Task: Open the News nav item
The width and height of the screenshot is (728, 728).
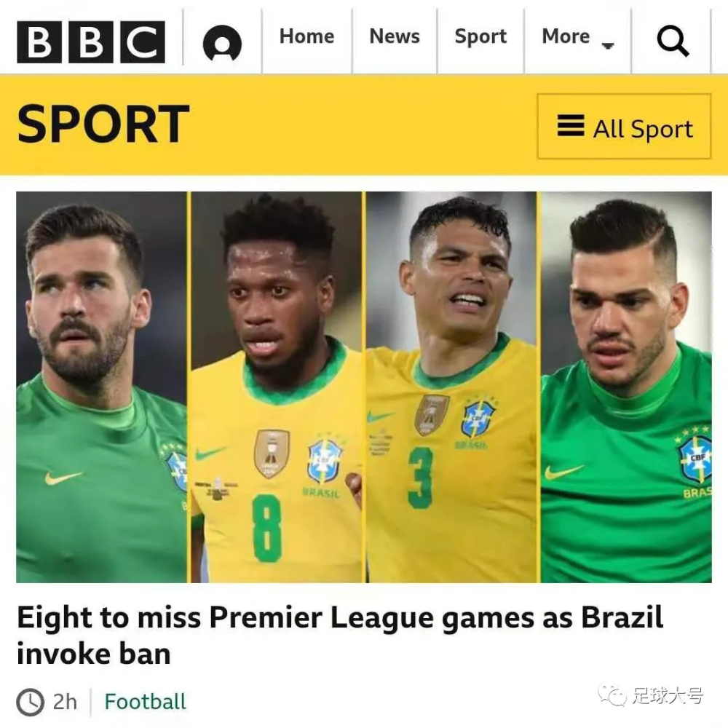Action: [395, 36]
